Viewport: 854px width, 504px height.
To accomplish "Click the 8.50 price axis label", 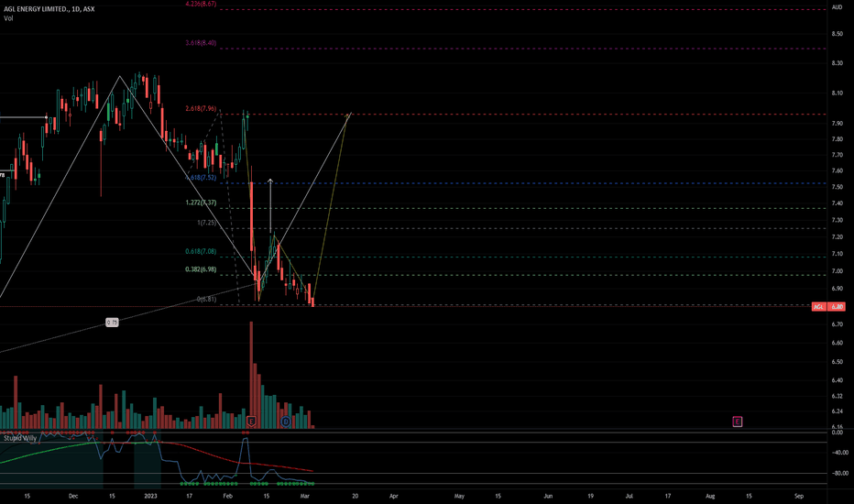I will tap(838, 34).
